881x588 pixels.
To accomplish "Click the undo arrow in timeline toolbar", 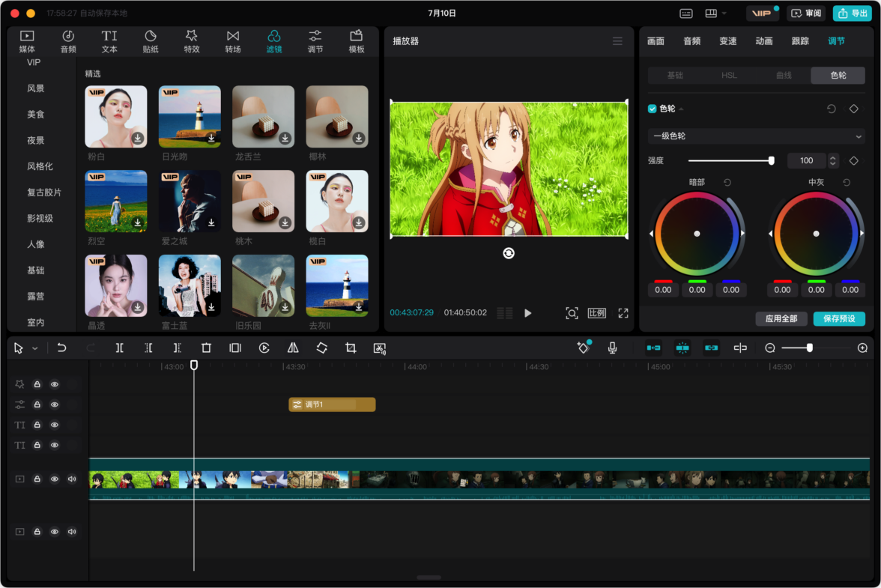I will tap(61, 348).
